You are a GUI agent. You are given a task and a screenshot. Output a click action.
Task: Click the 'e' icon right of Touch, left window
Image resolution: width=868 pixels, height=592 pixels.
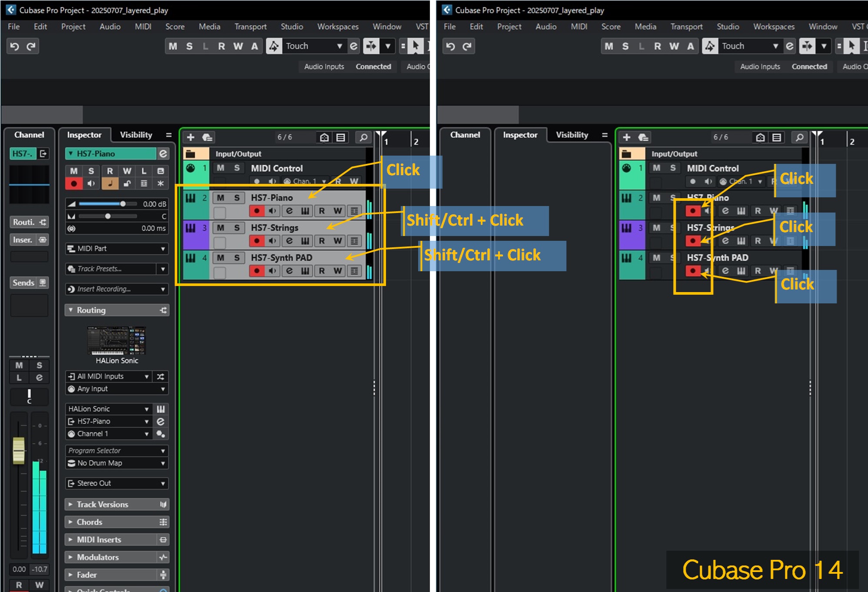click(354, 46)
